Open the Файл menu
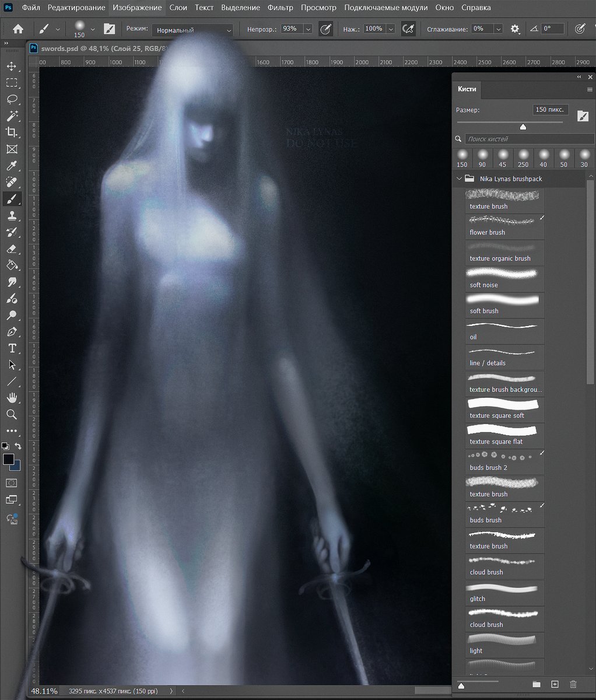The width and height of the screenshot is (596, 700). tap(30, 8)
